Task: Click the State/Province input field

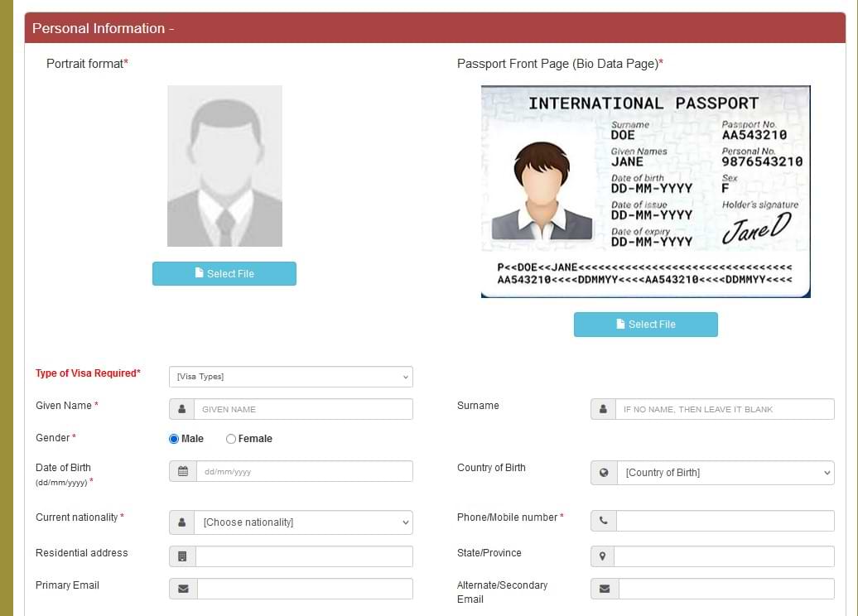Action: coord(724,556)
